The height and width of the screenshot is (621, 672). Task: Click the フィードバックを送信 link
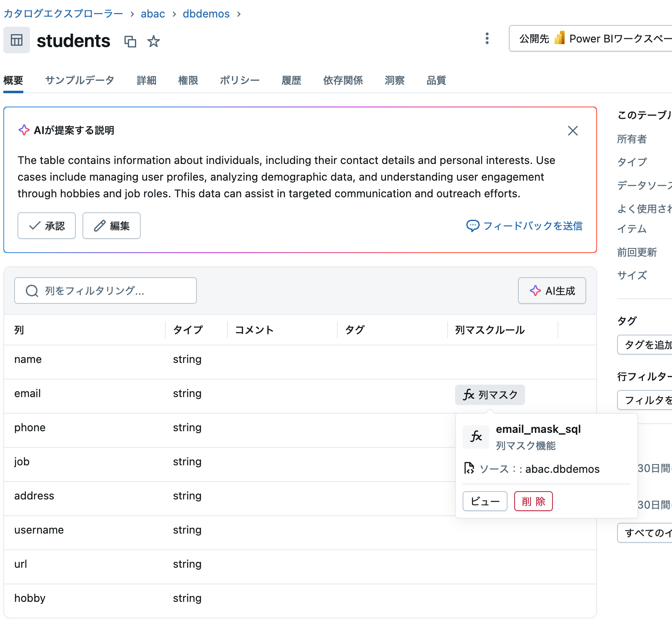click(x=533, y=226)
